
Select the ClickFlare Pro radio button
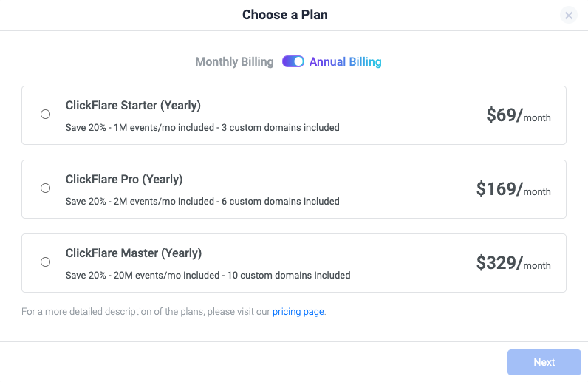point(46,188)
